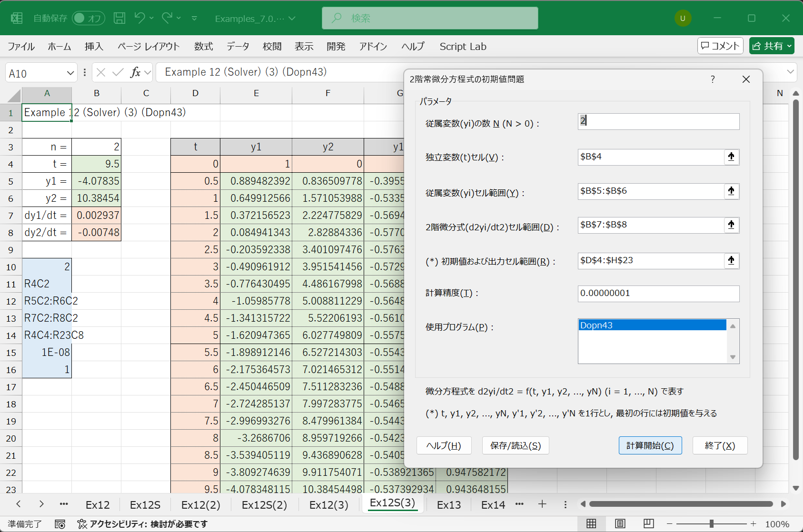Expand the formula bar
Image resolution: width=803 pixels, height=532 pixels.
point(790,72)
